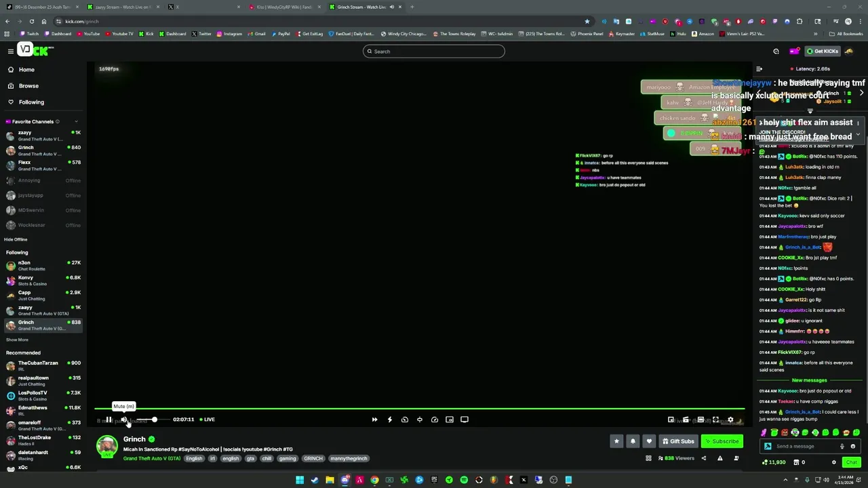Click the monitor/cast screen icon in player
This screenshot has height=488, width=868.
(x=465, y=420)
